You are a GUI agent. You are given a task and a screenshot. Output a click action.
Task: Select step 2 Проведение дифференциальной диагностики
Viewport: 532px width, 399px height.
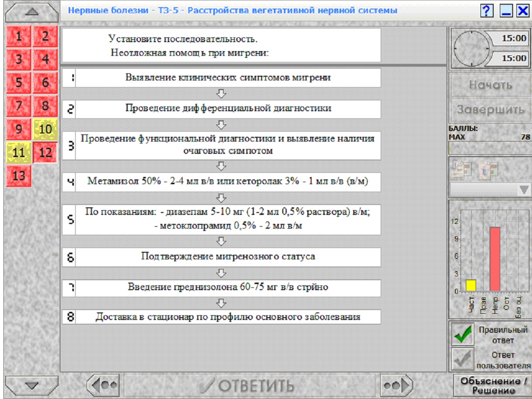click(x=221, y=109)
